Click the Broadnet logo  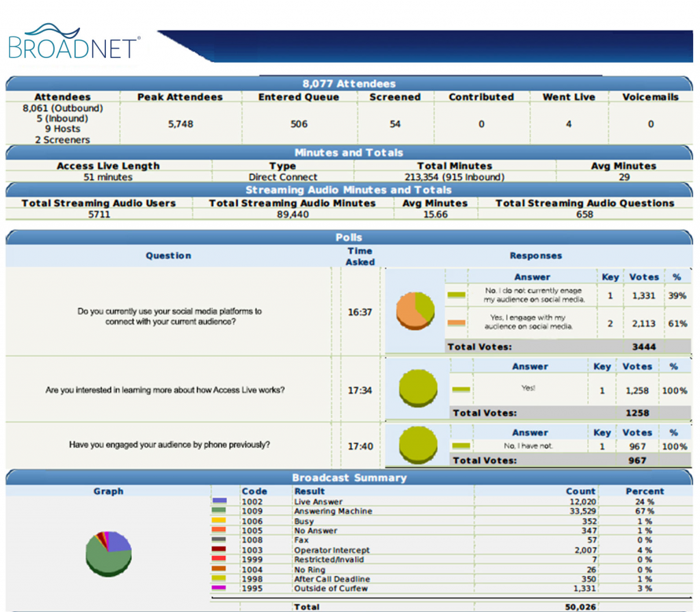(74, 42)
